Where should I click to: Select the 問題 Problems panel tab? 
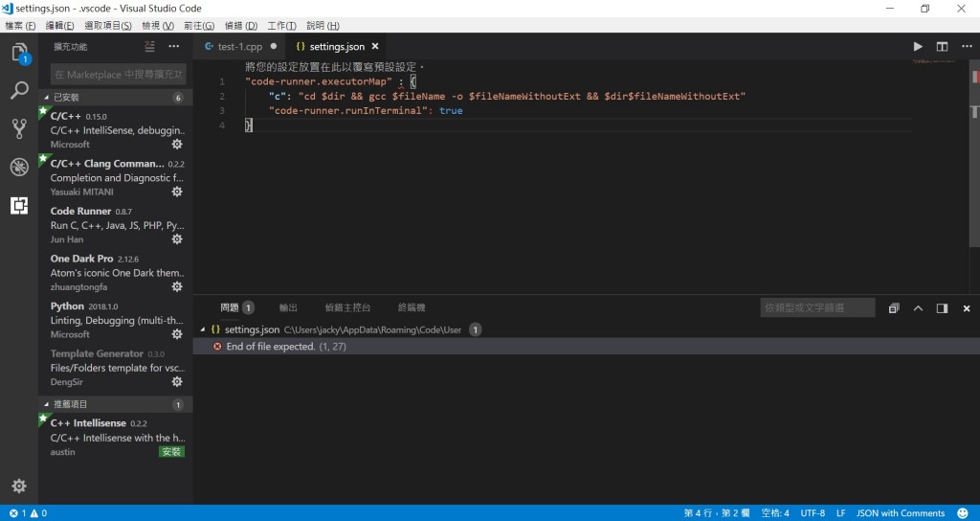[x=230, y=307]
